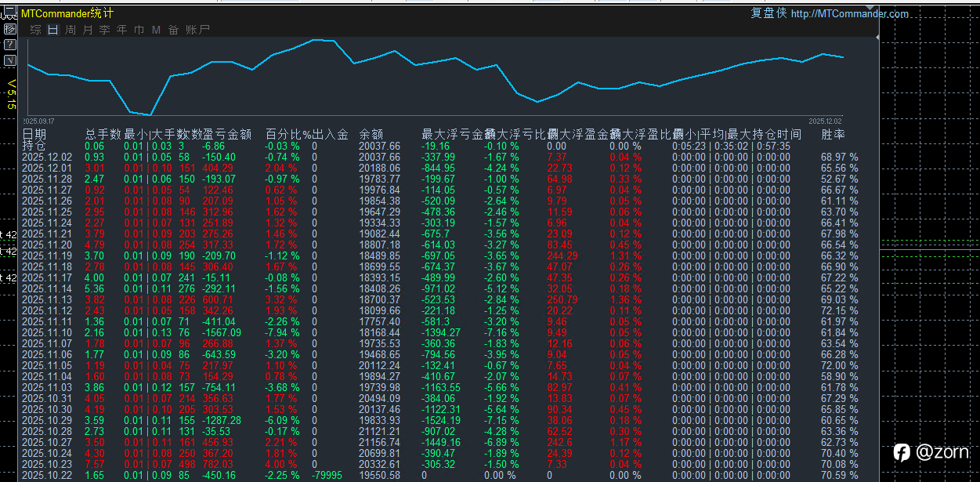980x482 pixels.
Task: Switch to the 综 summary tab
Action: (x=35, y=30)
